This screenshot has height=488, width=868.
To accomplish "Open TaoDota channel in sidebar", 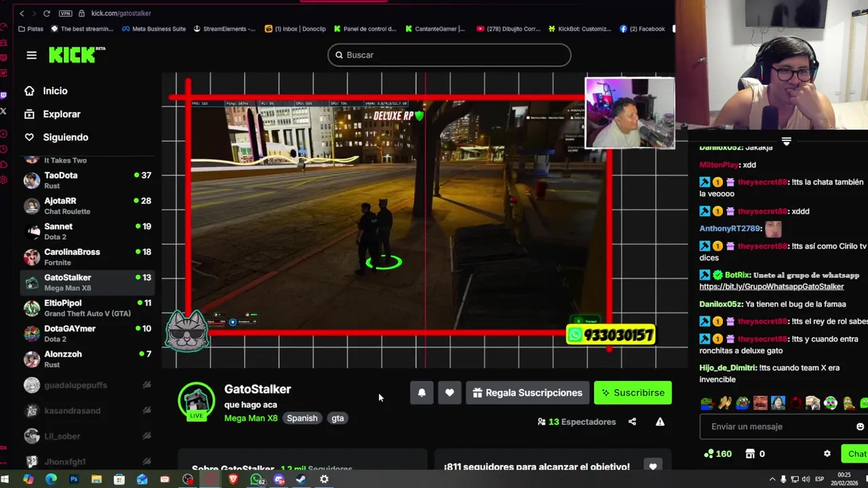I will pyautogui.click(x=88, y=180).
